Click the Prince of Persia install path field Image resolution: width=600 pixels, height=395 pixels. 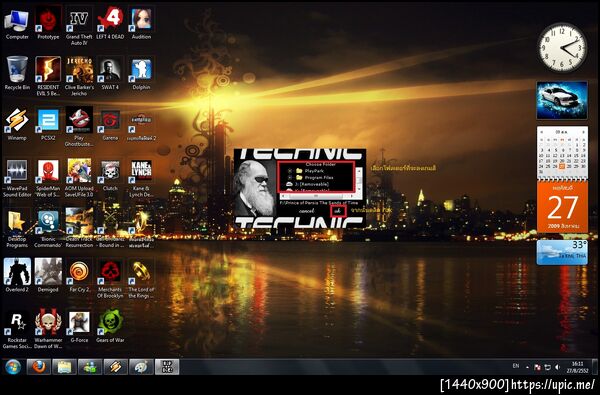[x=319, y=203]
